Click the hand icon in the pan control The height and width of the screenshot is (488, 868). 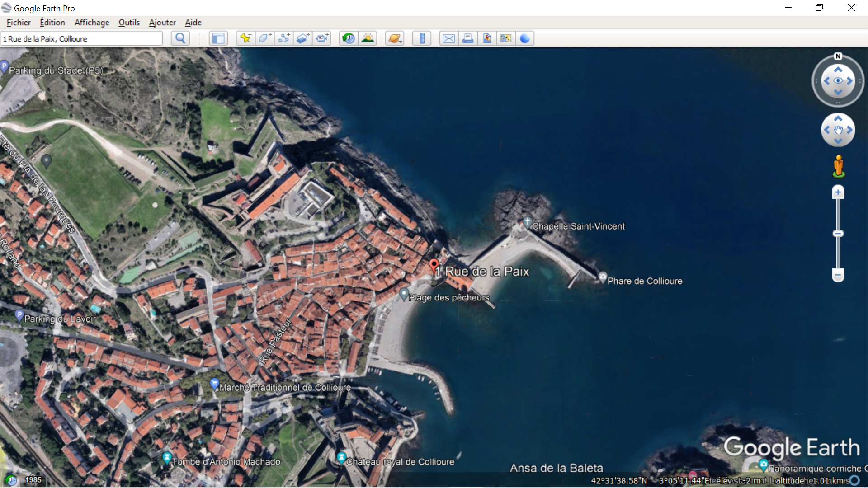[x=838, y=130]
